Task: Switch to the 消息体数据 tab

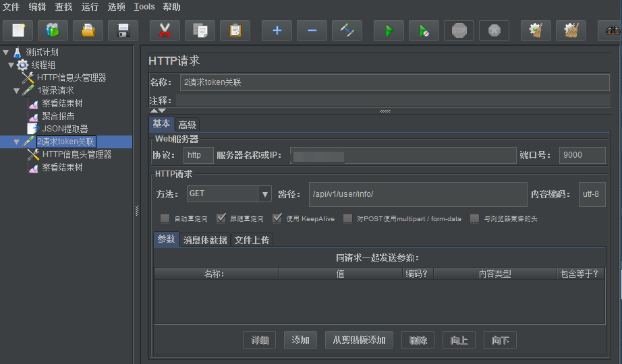Action: point(205,240)
